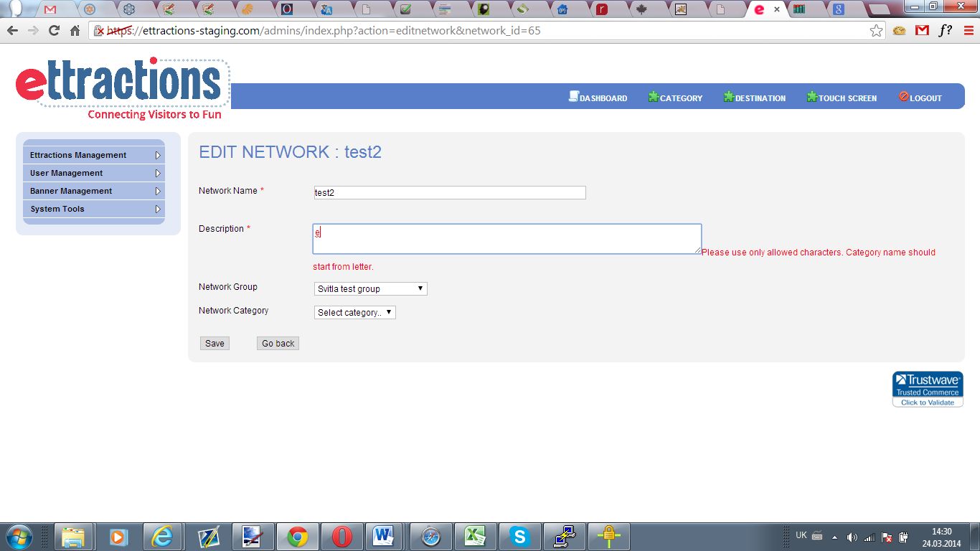Open Skype from the taskbar

point(519,536)
